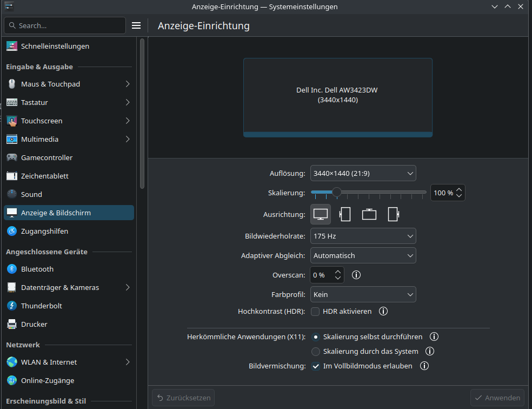
Task: Apply changes with Anwenden button
Action: (x=497, y=397)
